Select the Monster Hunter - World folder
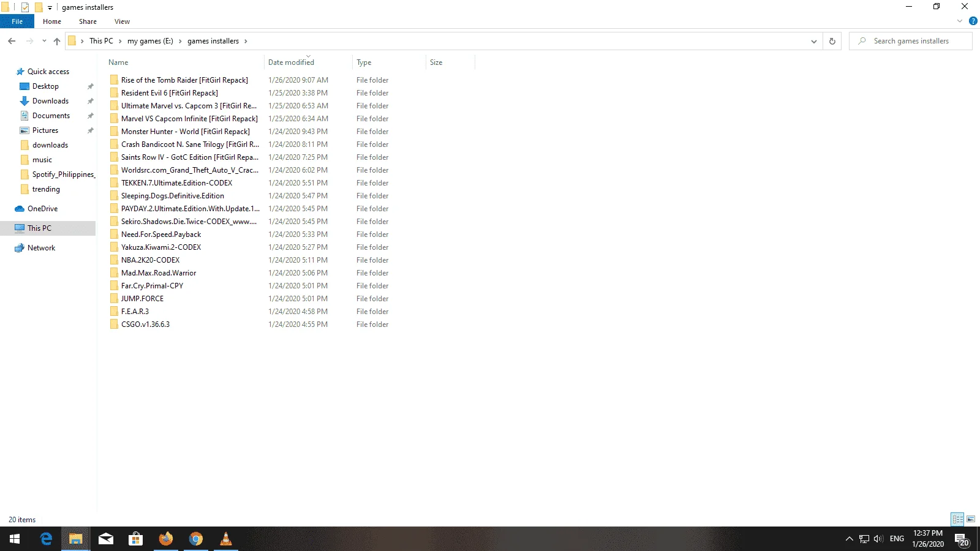The image size is (980, 551). (186, 132)
